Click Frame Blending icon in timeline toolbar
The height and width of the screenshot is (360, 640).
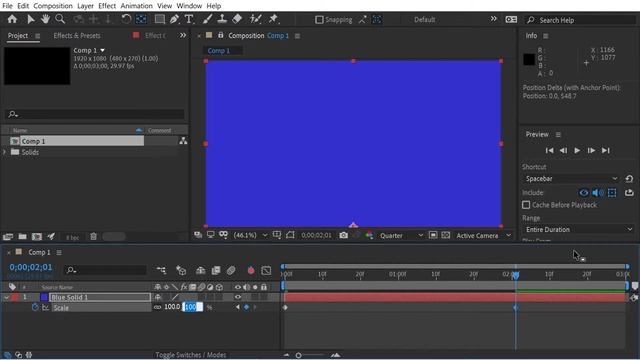tap(216, 270)
